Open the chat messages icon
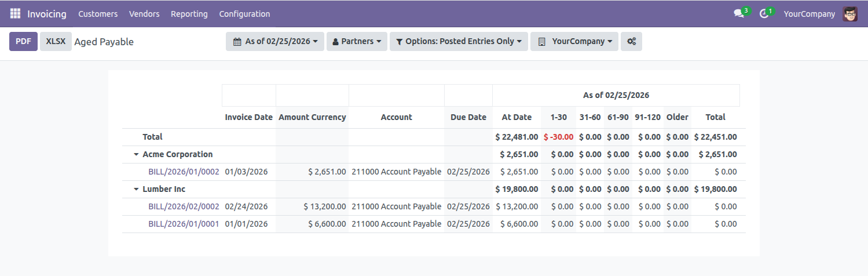The width and height of the screenshot is (868, 276). coord(738,14)
